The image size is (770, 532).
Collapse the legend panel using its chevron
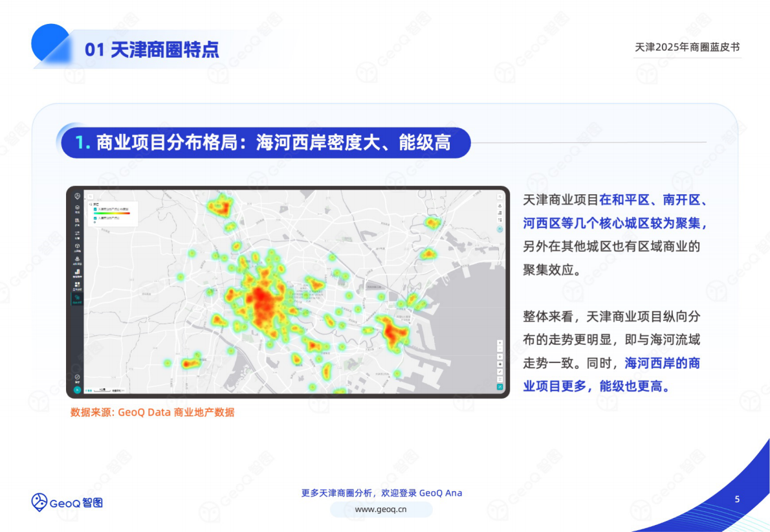click(90, 204)
